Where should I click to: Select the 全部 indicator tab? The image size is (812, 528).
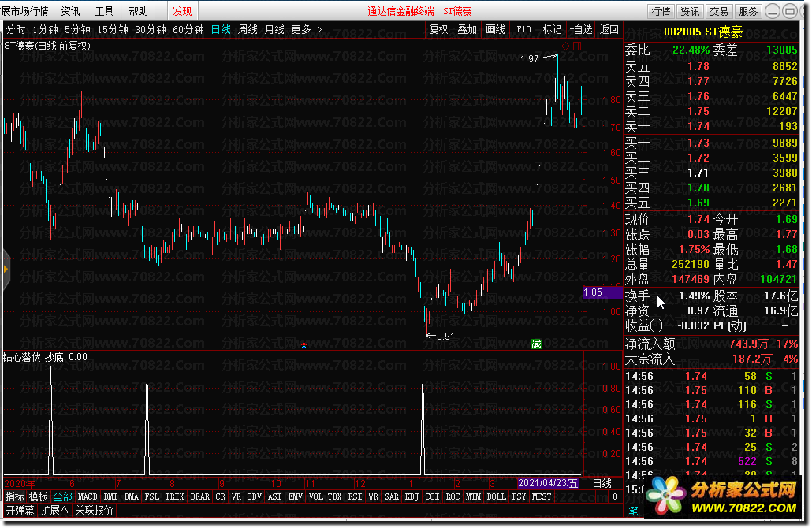click(62, 497)
